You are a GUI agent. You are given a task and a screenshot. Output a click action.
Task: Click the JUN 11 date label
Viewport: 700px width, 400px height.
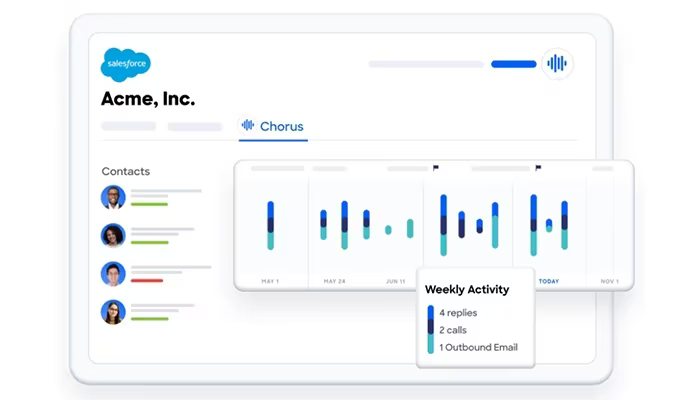pos(396,281)
